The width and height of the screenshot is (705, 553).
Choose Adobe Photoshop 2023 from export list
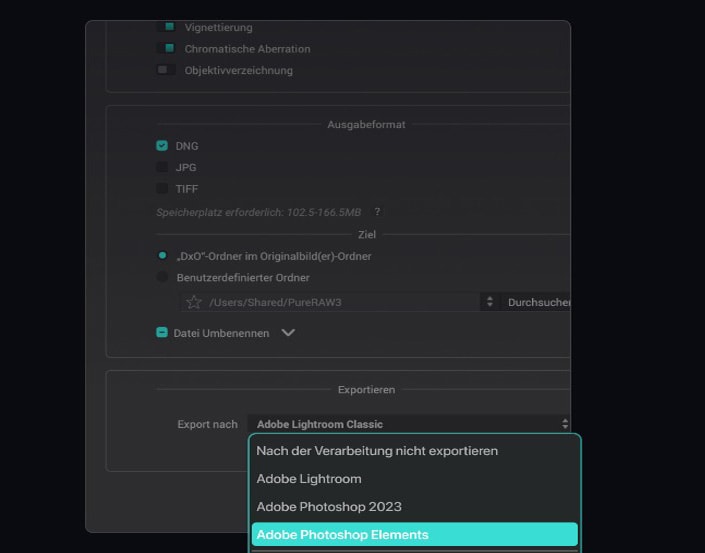tap(415, 506)
